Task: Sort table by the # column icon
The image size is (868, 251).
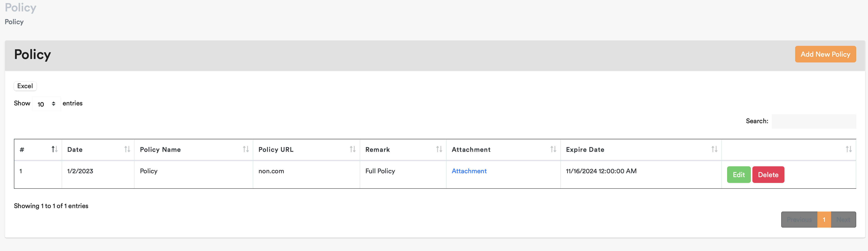Action: point(55,149)
